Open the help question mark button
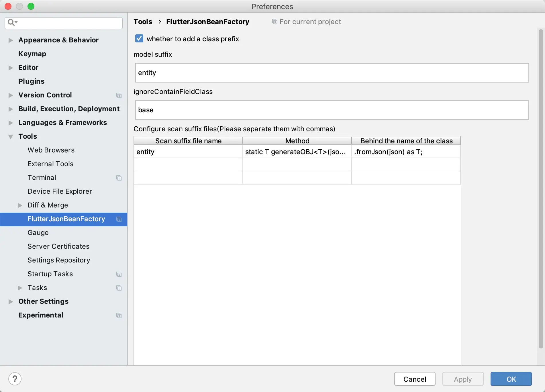The image size is (545, 392). click(15, 379)
